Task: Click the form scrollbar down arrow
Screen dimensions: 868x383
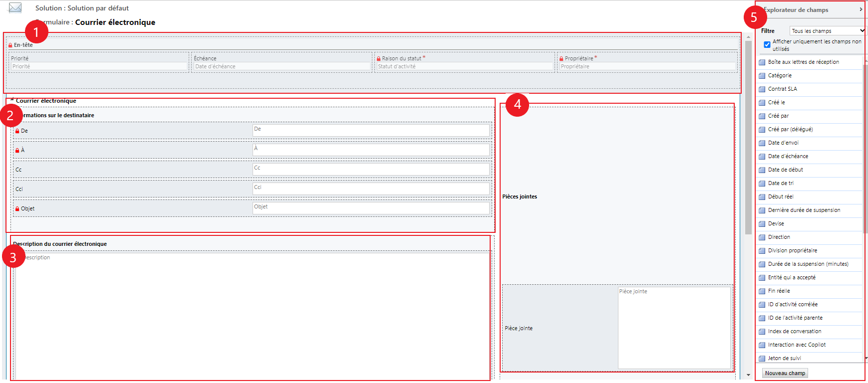Action: 748,375
